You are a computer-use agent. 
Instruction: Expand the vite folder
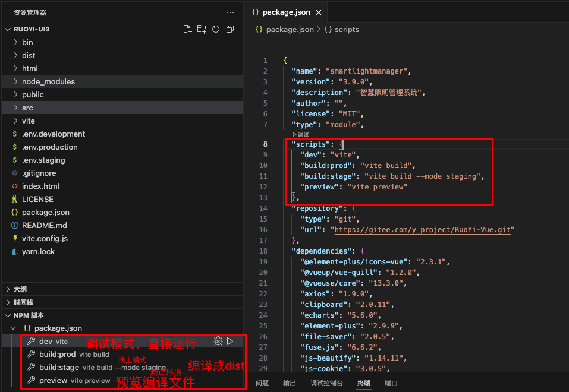(15, 121)
